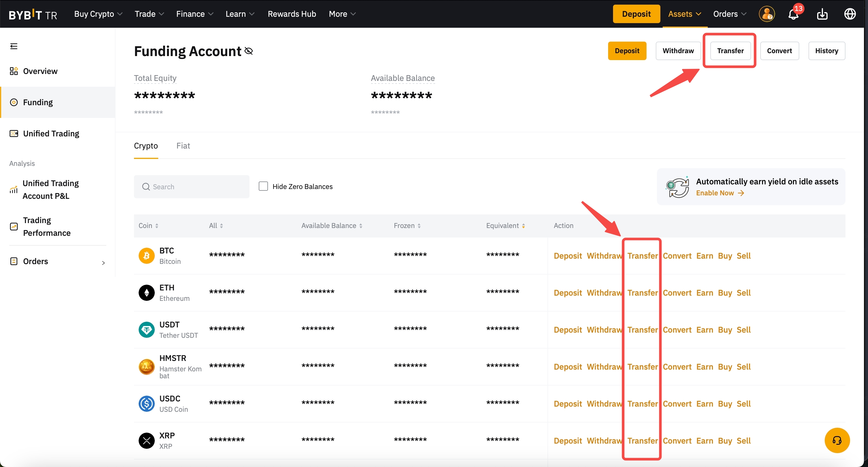The image size is (868, 467).
Task: Click the coin Search field
Action: pos(192,186)
